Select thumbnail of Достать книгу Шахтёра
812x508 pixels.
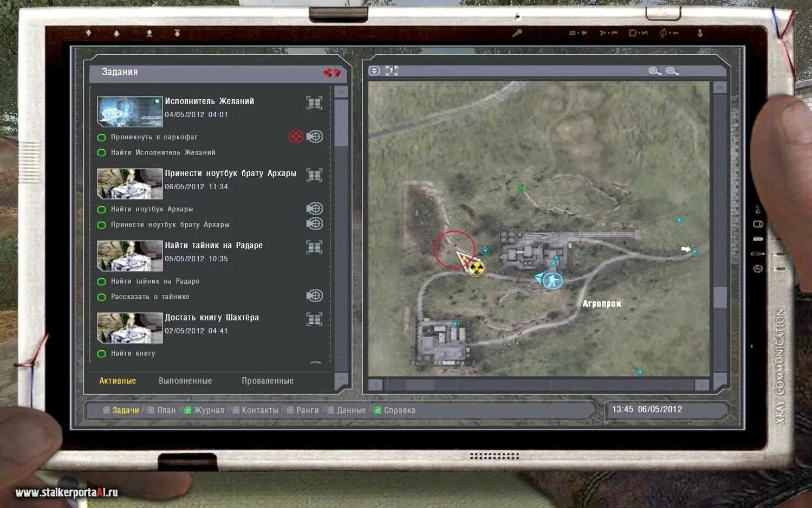(x=130, y=327)
